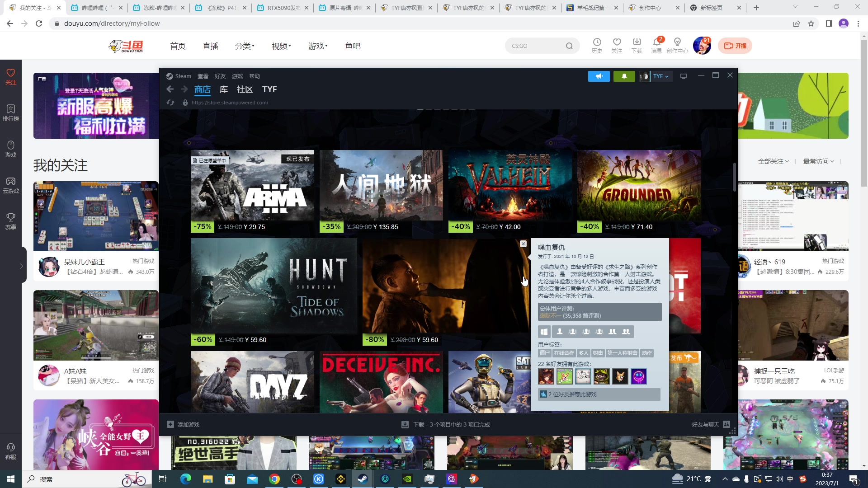Open the 全部关注 filter dropdown
The width and height of the screenshot is (868, 488).
pyautogui.click(x=774, y=161)
